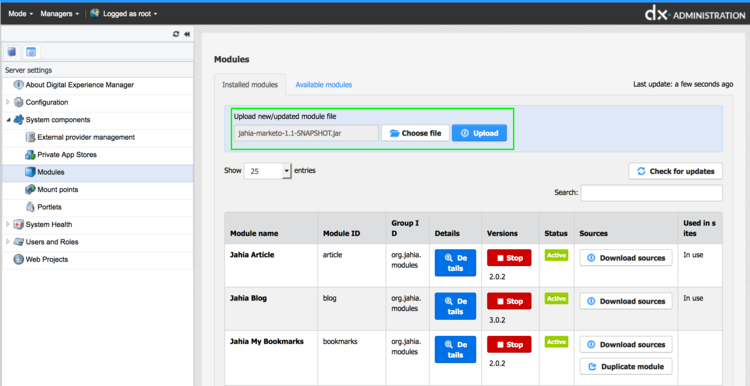This screenshot has width=750, height=386.
Task: Select the second side panel tab icon
Action: [x=31, y=52]
